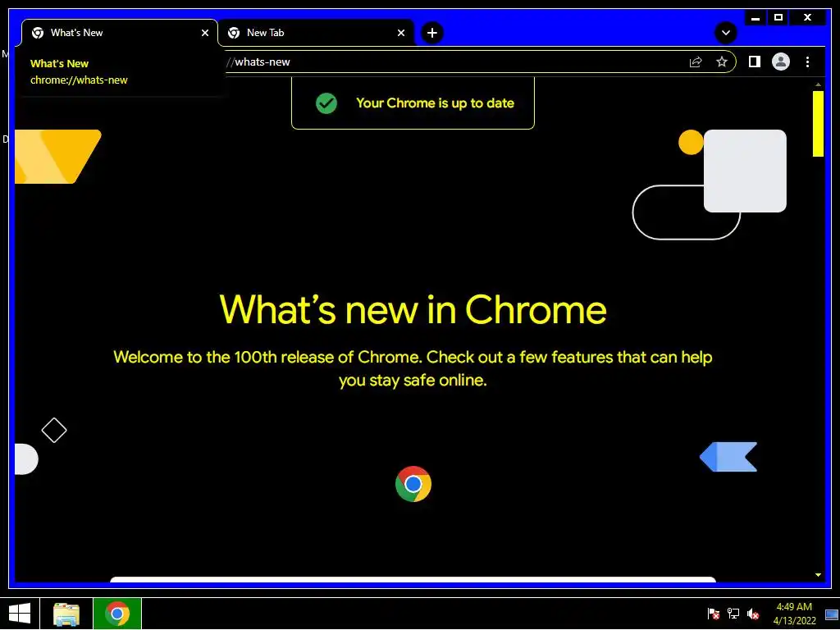Click the page scrollbar thumb
This screenshot has width=840, height=630.
[818, 124]
